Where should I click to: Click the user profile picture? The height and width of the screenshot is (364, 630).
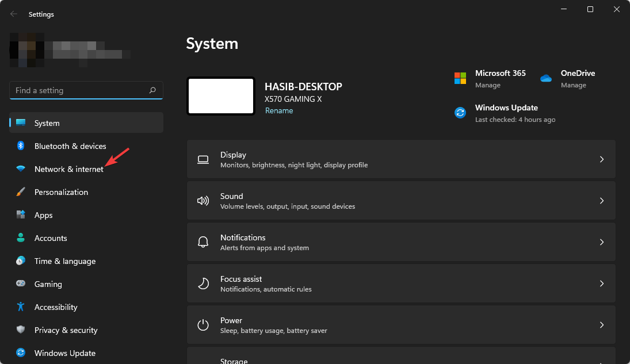pyautogui.click(x=26, y=50)
